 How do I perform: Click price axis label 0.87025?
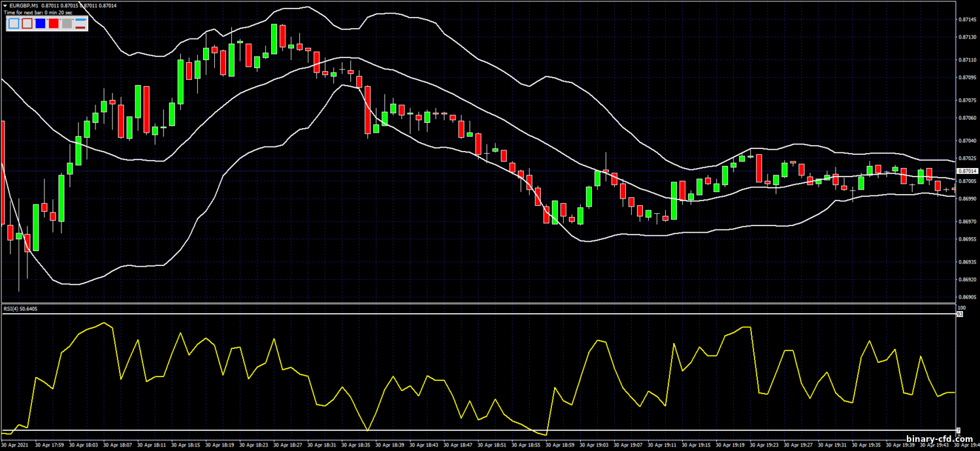[967, 158]
